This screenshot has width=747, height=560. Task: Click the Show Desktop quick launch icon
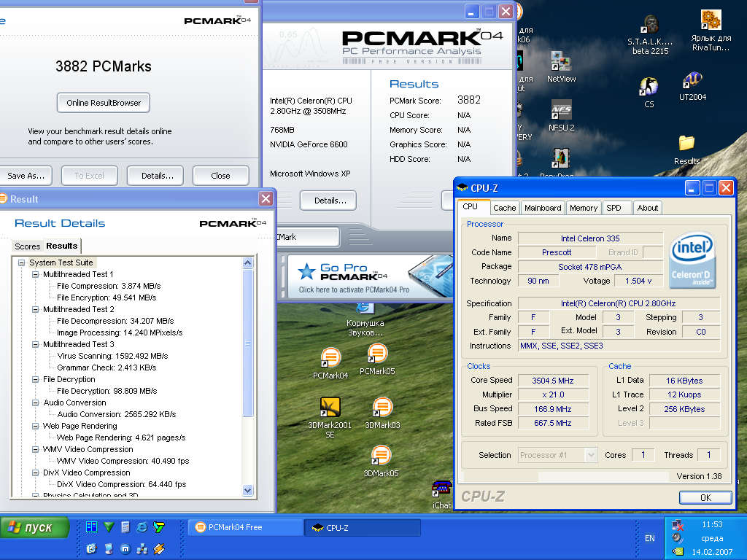(x=109, y=549)
